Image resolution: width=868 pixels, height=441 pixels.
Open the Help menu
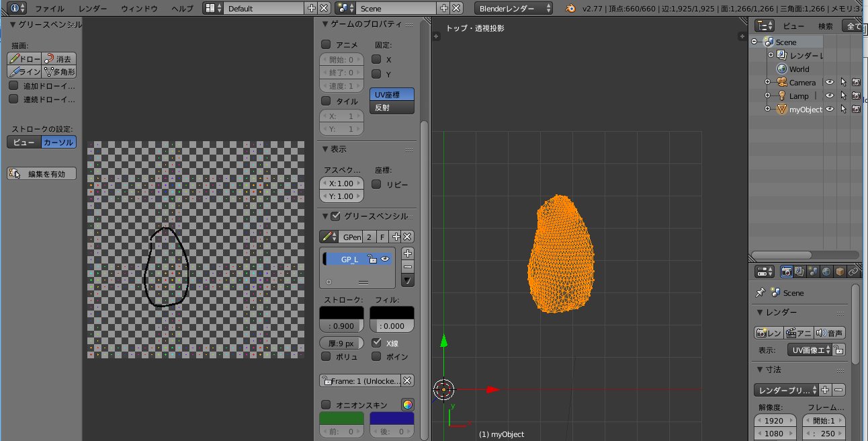tap(182, 9)
